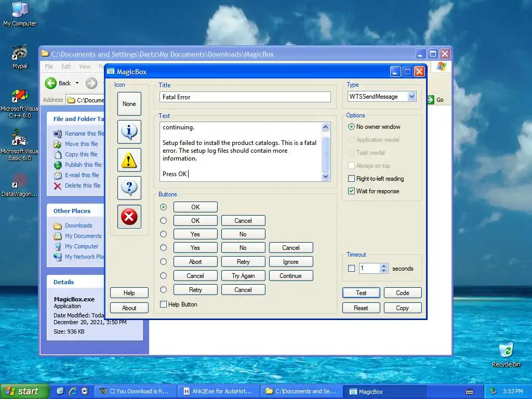Screen dimensions: 532x399
Task: Enable the Timeout checkbox
Action: [x=352, y=269]
